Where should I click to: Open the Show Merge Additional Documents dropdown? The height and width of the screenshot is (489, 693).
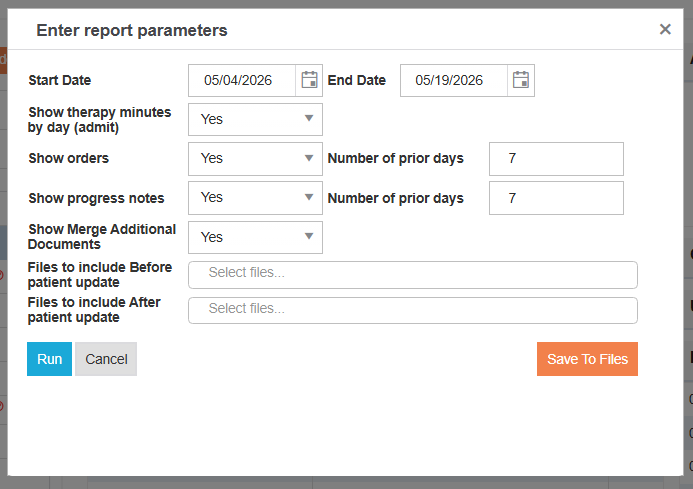click(255, 237)
